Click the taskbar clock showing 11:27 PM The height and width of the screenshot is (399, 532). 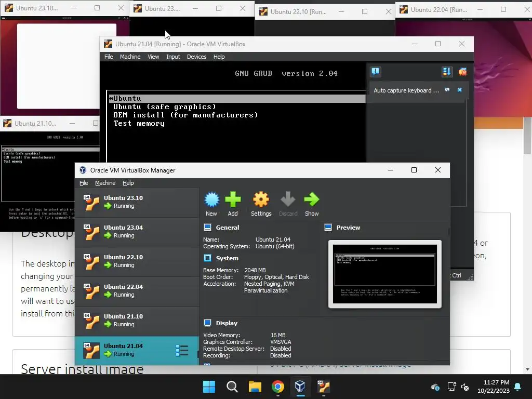(494, 387)
